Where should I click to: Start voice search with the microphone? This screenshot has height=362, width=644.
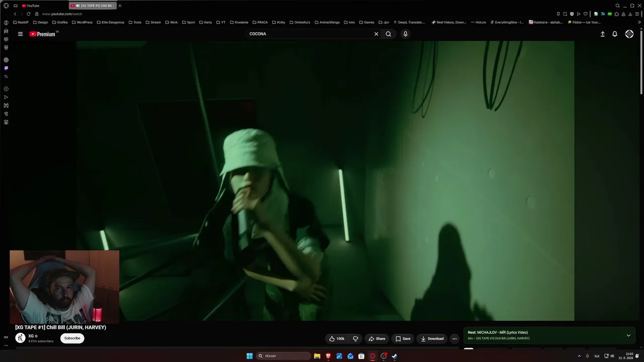click(406, 34)
